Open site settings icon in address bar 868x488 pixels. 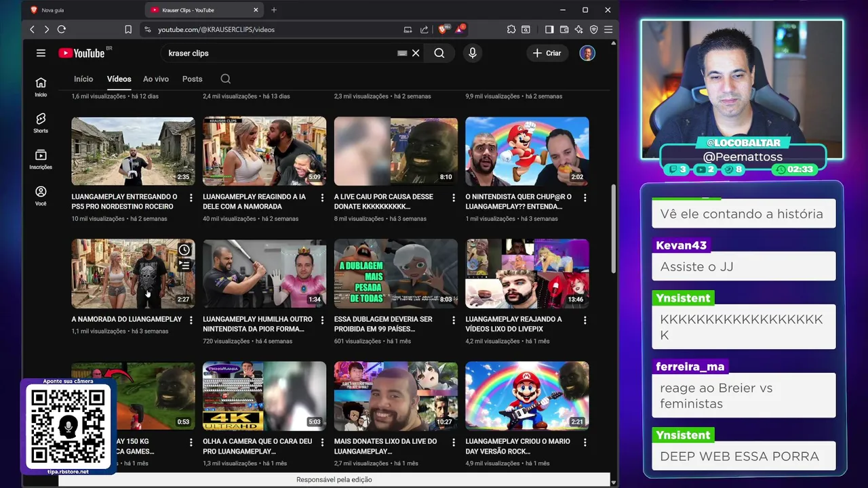[x=147, y=29]
